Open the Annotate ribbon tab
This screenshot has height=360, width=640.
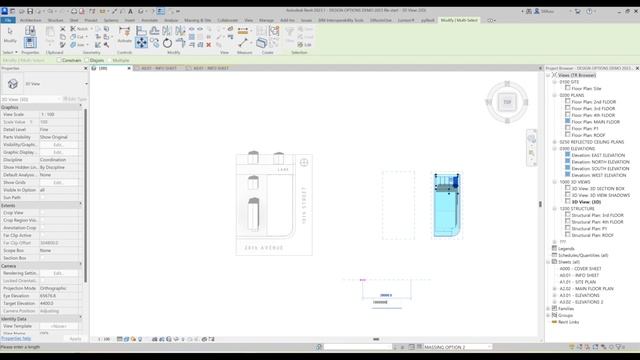149,20
